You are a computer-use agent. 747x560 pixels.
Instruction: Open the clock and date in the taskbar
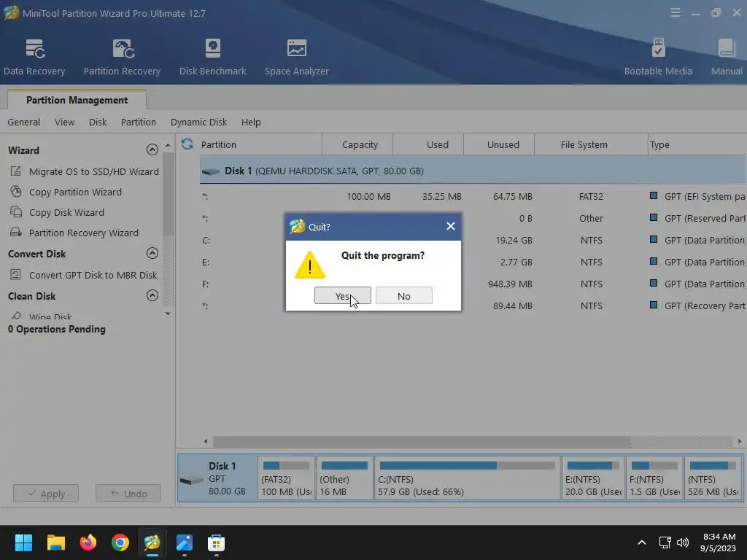click(x=719, y=542)
